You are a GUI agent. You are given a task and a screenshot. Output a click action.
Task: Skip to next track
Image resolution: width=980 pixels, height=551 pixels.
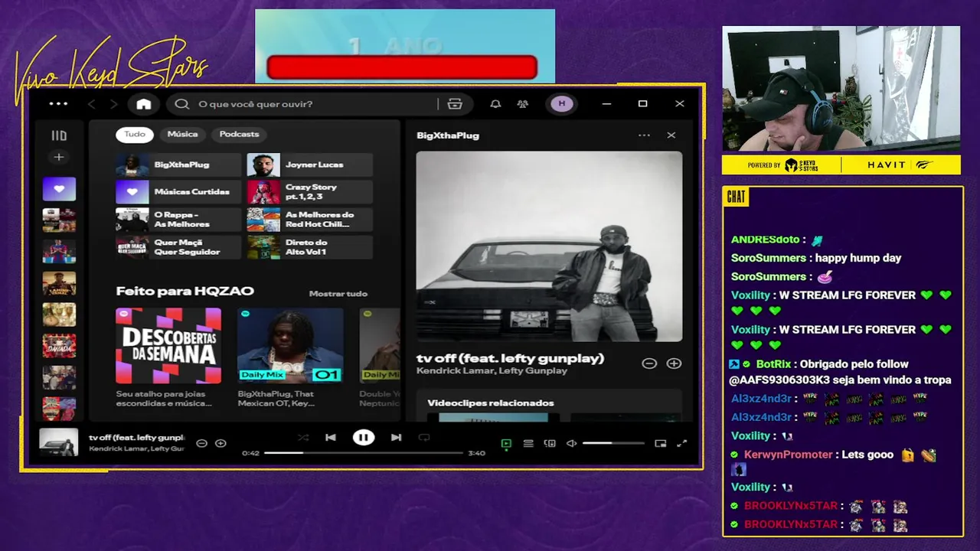click(x=396, y=438)
